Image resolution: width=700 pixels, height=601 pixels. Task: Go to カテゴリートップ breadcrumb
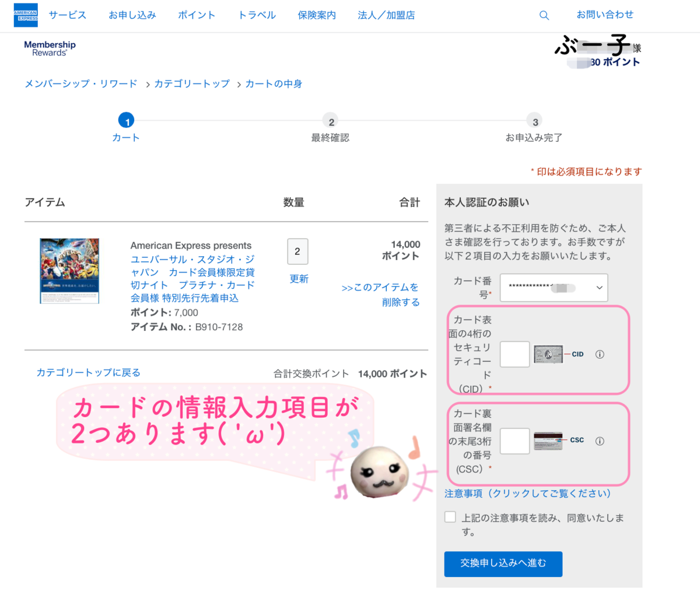192,83
